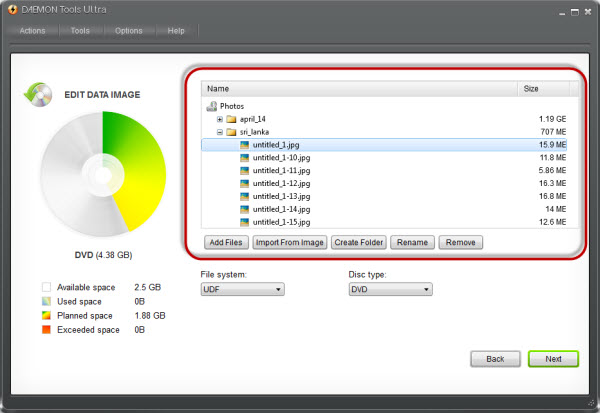Open the File system UDF dropdown

(x=242, y=289)
